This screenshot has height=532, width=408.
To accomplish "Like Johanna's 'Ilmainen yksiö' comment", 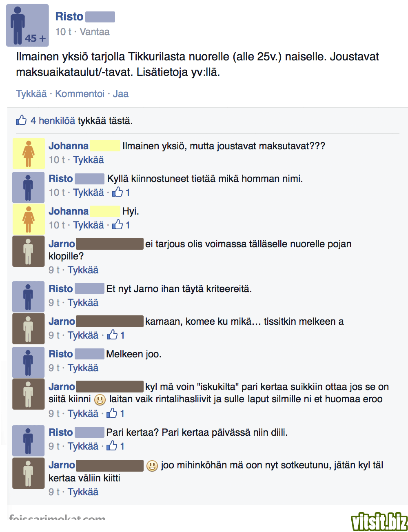I will [89, 160].
